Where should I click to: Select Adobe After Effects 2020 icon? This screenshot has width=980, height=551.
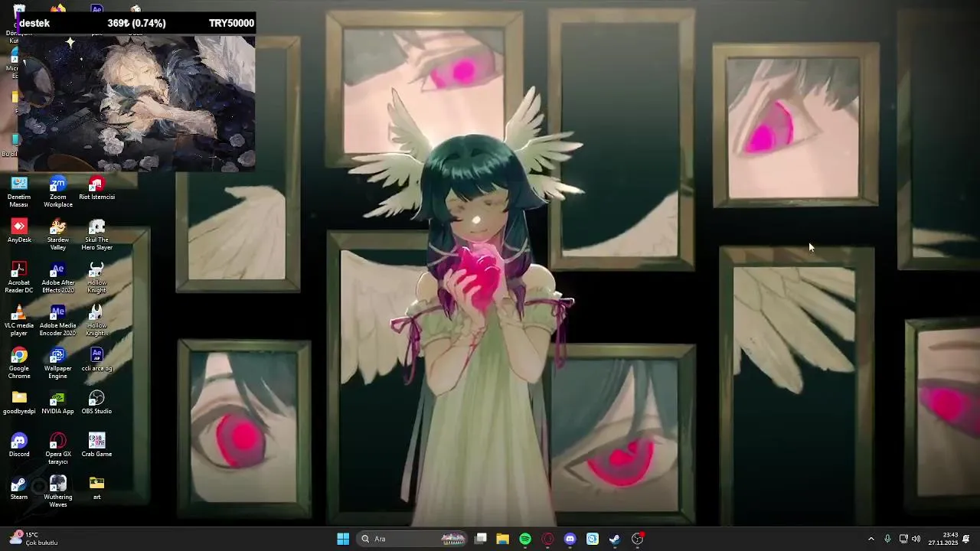pos(57,278)
